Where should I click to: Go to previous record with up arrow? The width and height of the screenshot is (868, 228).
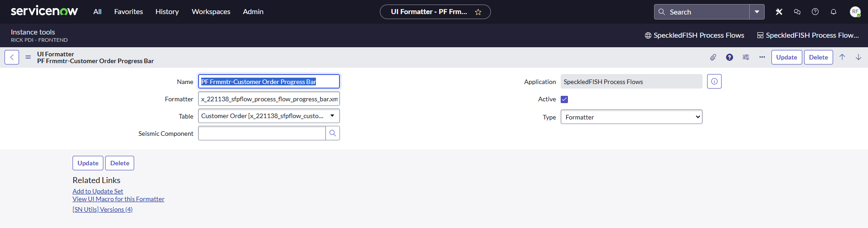[842, 57]
